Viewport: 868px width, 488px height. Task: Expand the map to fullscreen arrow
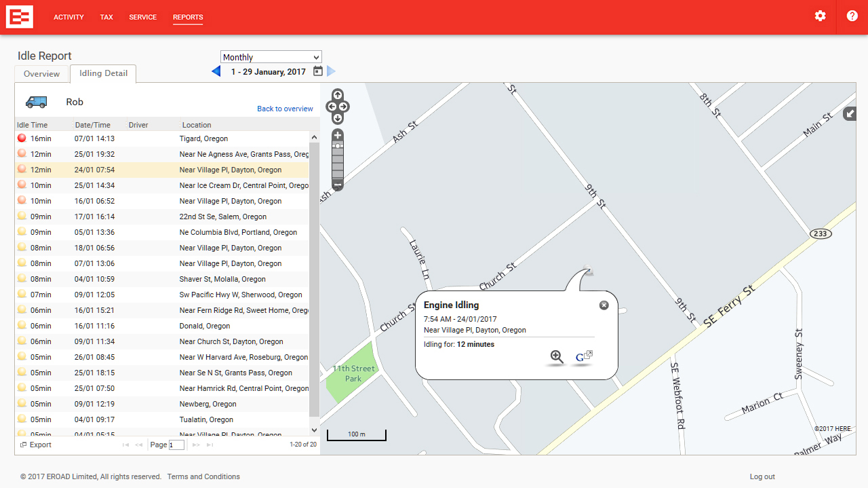point(850,114)
